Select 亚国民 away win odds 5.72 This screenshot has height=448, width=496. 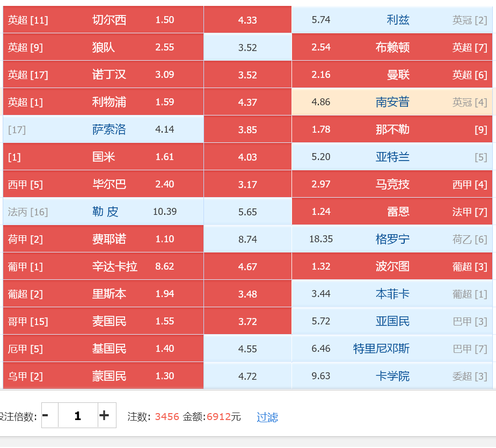[x=392, y=321]
